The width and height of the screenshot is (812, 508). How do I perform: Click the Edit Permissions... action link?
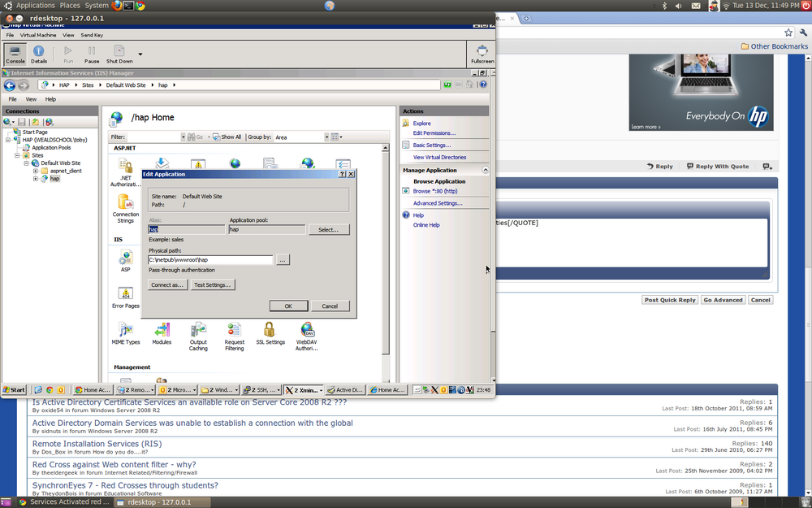click(x=434, y=132)
